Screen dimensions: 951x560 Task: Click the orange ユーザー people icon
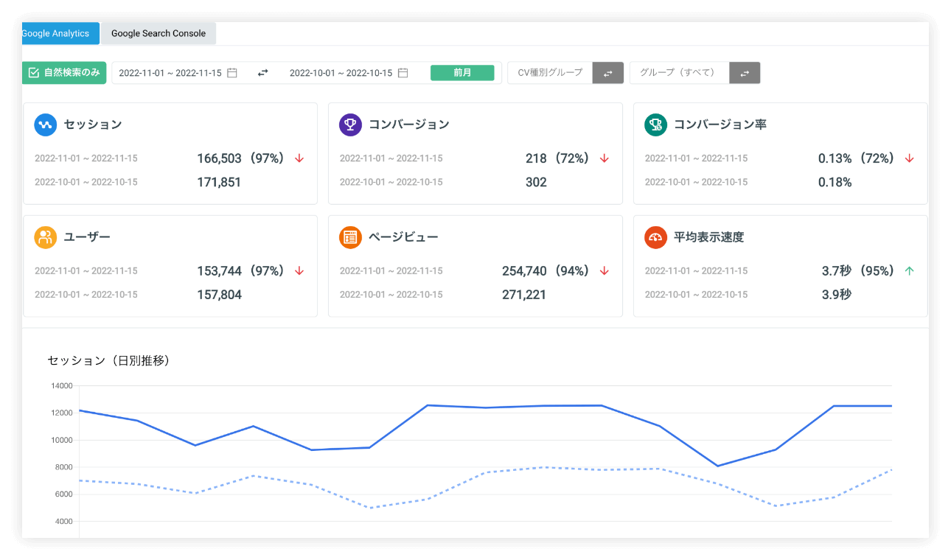(x=45, y=237)
